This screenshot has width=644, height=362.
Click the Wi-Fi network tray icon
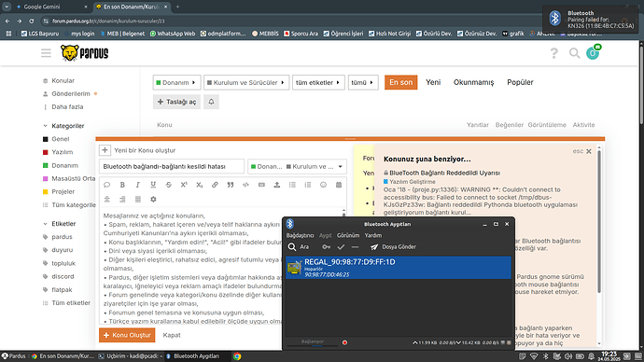point(534,356)
